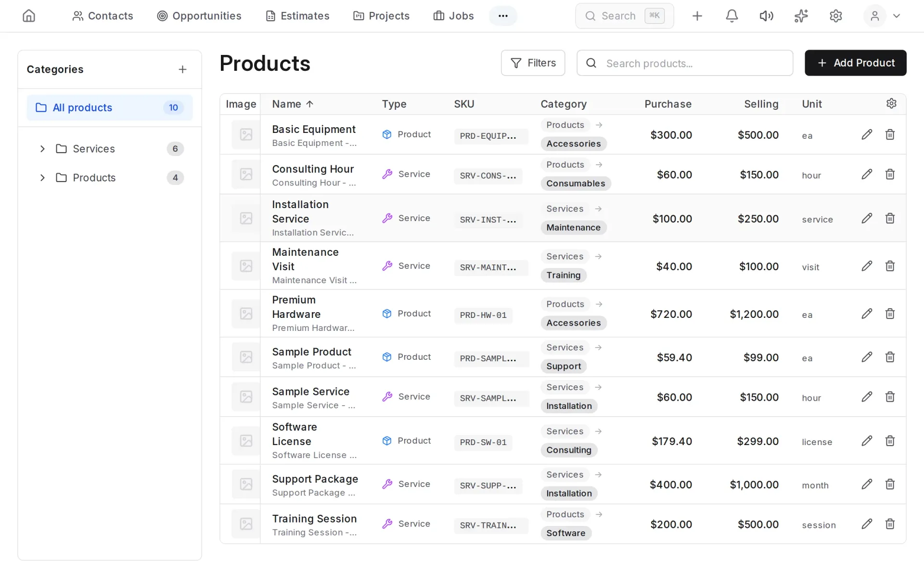Edit the Installation Service row
Image resolution: width=924 pixels, height=578 pixels.
coord(867,218)
